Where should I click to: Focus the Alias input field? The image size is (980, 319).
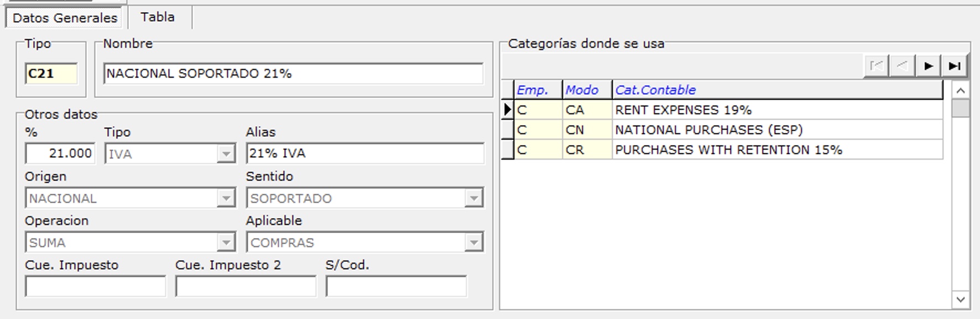pos(365,153)
